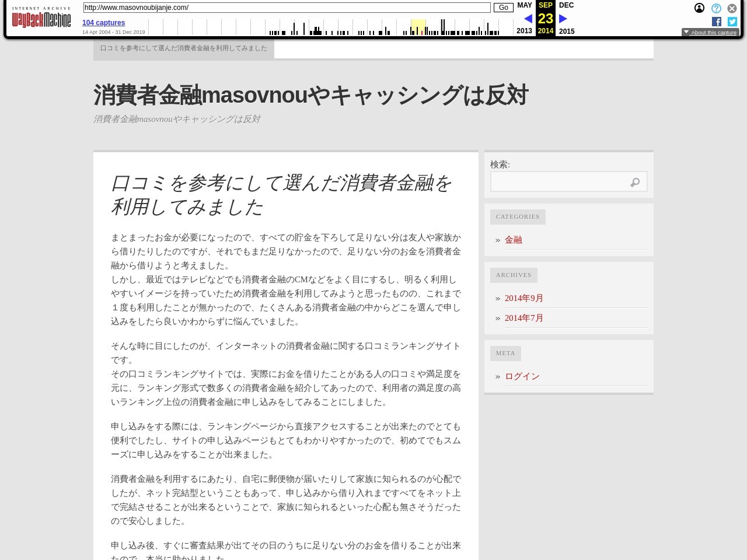Click the ログイン link
This screenshot has height=560, width=747.
click(x=522, y=376)
